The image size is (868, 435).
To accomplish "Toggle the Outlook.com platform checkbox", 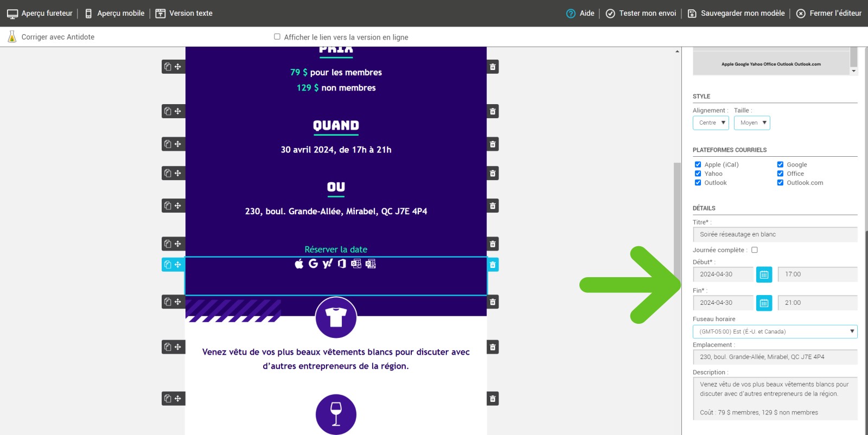I will [x=780, y=183].
